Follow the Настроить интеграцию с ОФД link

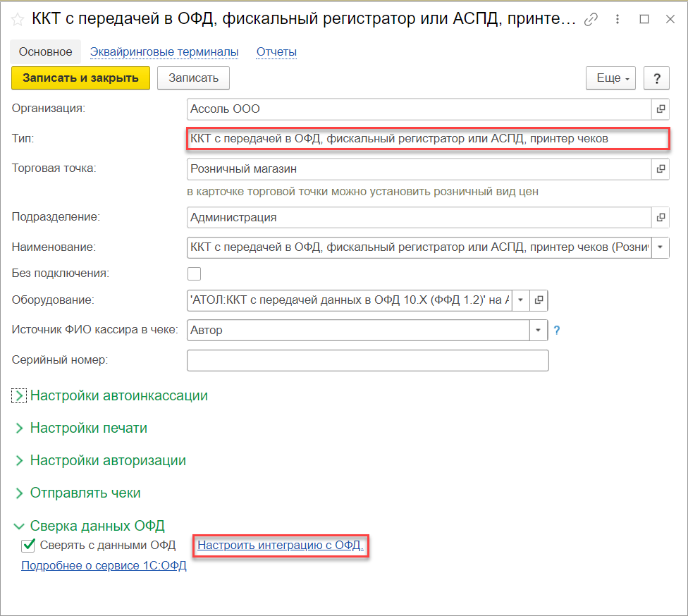[280, 545]
